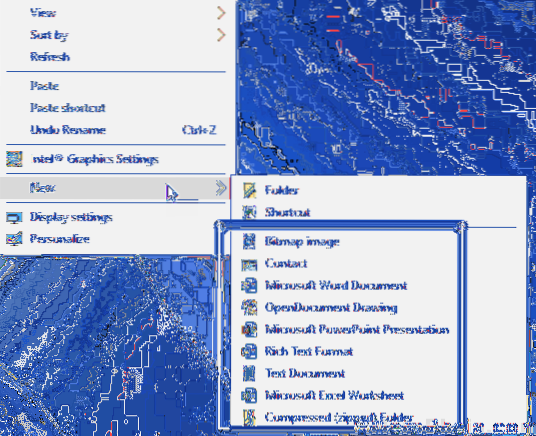Image resolution: width=536 pixels, height=436 pixels.
Task: Select Undo Rename in the menu
Action: coord(68,130)
